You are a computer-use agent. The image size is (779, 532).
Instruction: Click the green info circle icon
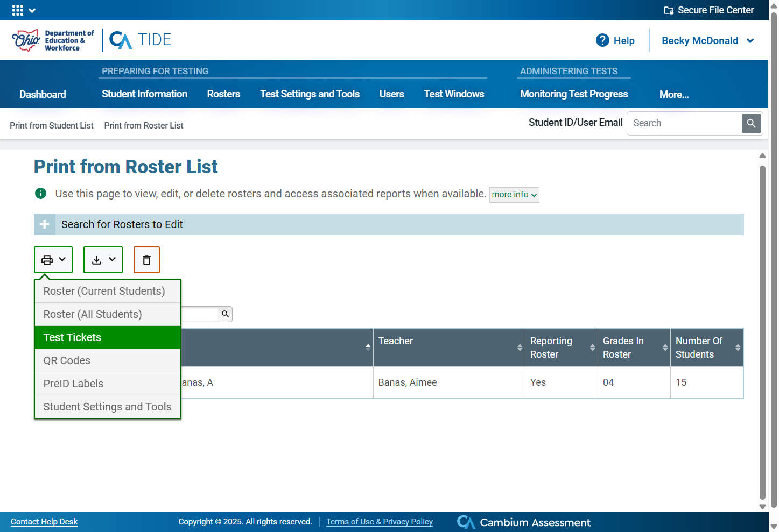(40, 194)
